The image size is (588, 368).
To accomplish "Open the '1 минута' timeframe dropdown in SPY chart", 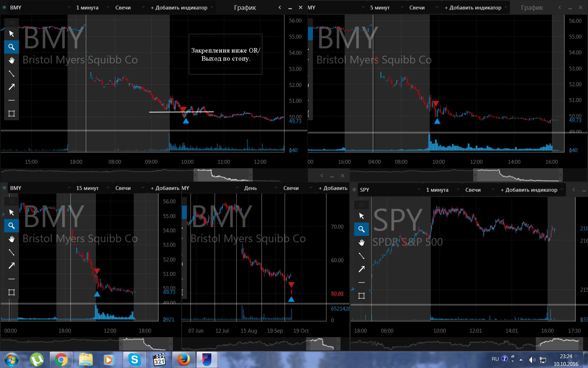I will tap(442, 190).
